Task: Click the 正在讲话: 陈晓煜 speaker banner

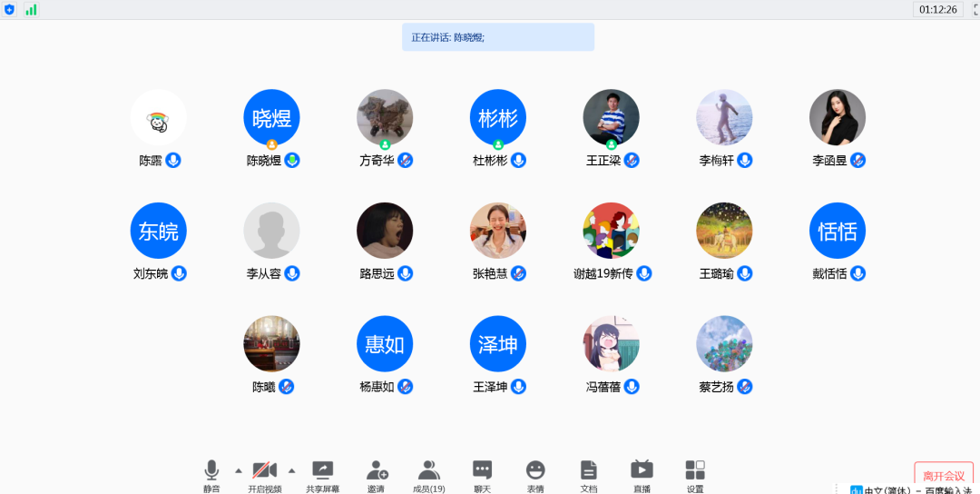Action: coord(498,37)
